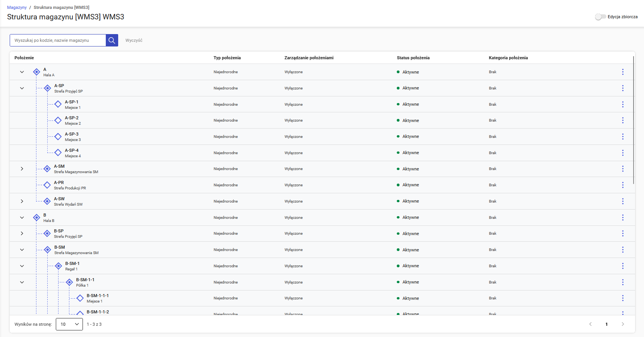This screenshot has height=337, width=644.
Task: Open three-dot menu for Hala A row
Action: tap(623, 72)
